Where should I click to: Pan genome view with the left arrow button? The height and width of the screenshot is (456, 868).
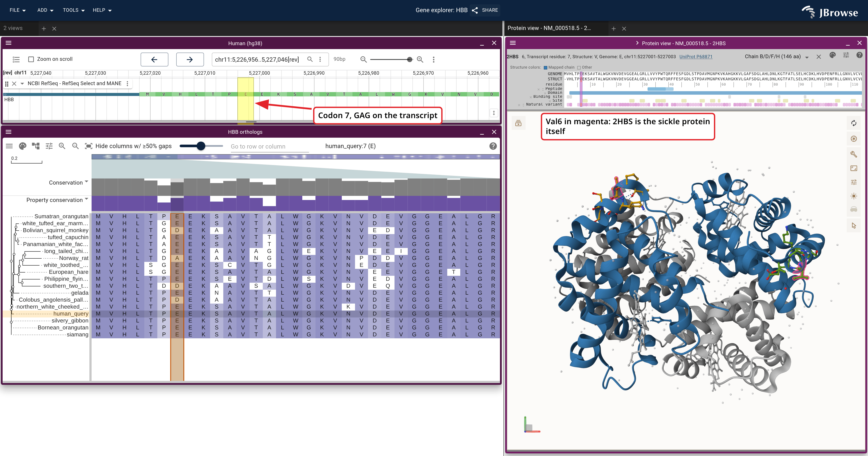pos(154,59)
